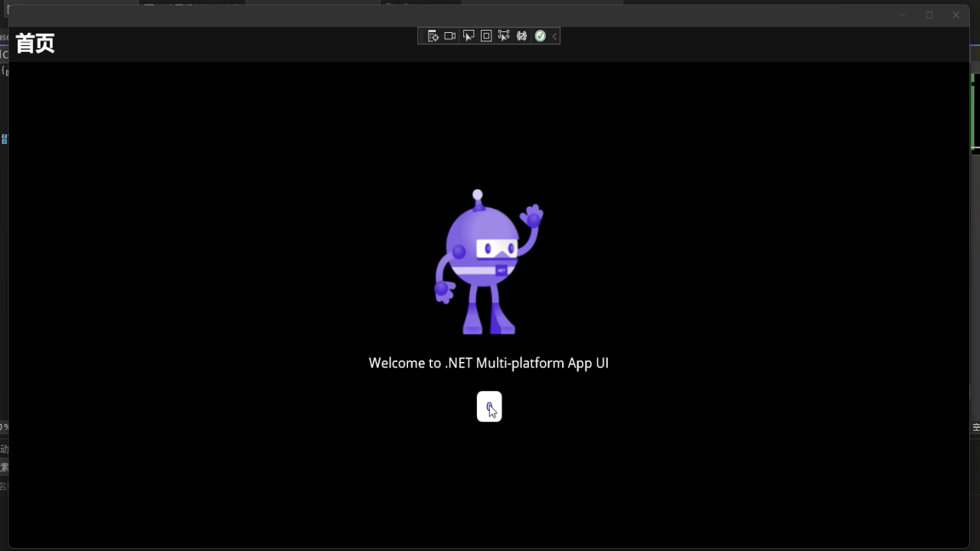Click the Hot Reload binding icon

(521, 36)
